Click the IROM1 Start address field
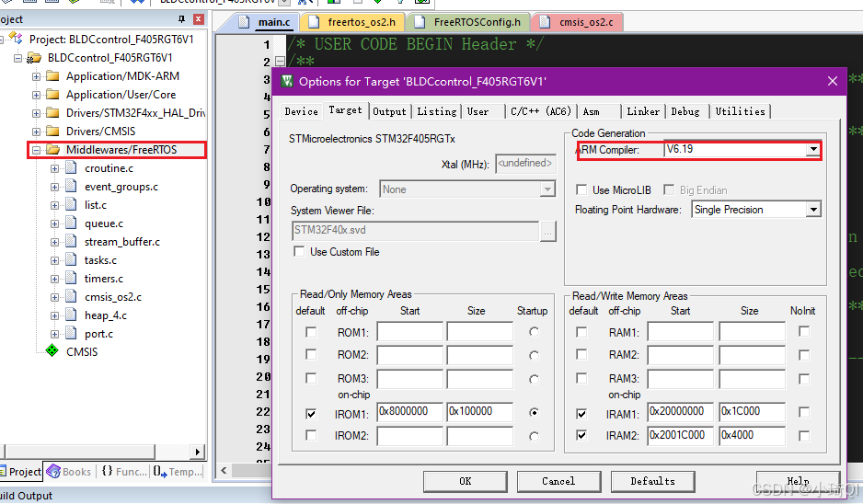Screen dimensions: 863x504 [410, 411]
